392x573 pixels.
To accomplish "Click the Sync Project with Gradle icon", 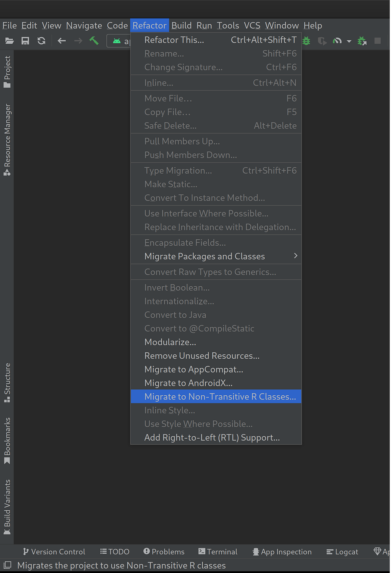I will (41, 41).
